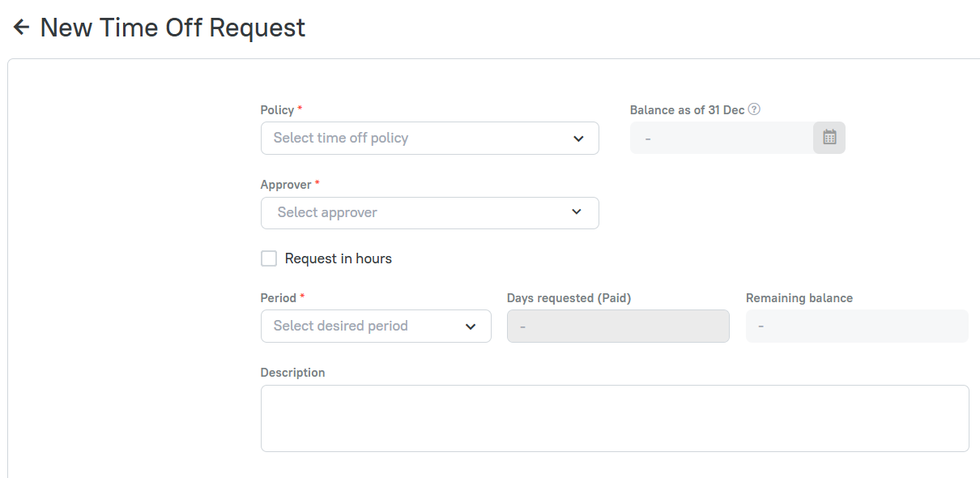Click the Period field label
Screen dimensions: 980x478
click(x=278, y=298)
